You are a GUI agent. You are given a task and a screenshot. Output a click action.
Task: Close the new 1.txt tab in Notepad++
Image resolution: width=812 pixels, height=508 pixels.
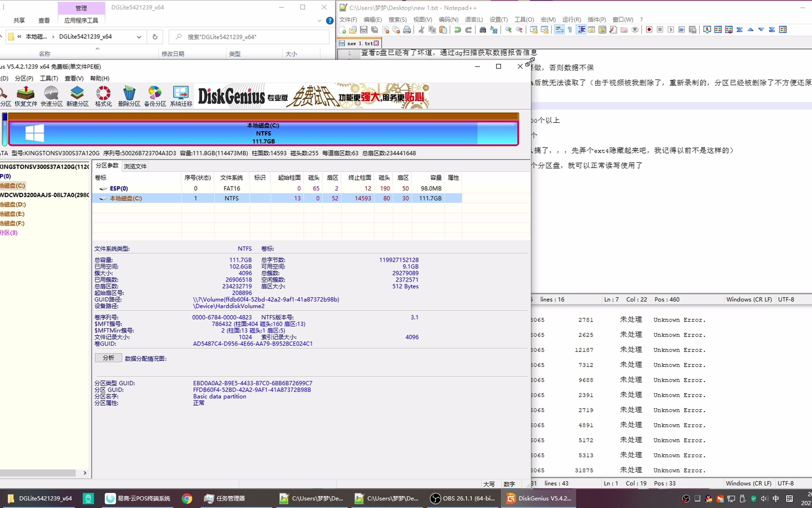376,43
